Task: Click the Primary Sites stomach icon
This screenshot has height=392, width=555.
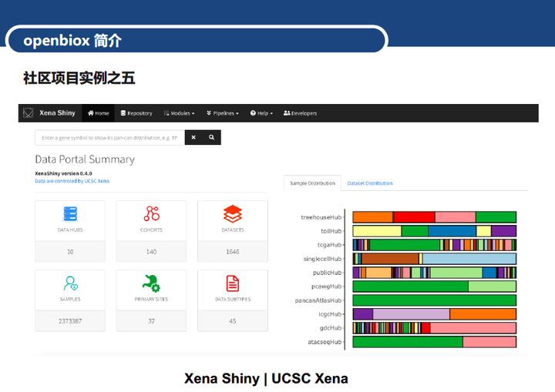Action: coord(152,283)
